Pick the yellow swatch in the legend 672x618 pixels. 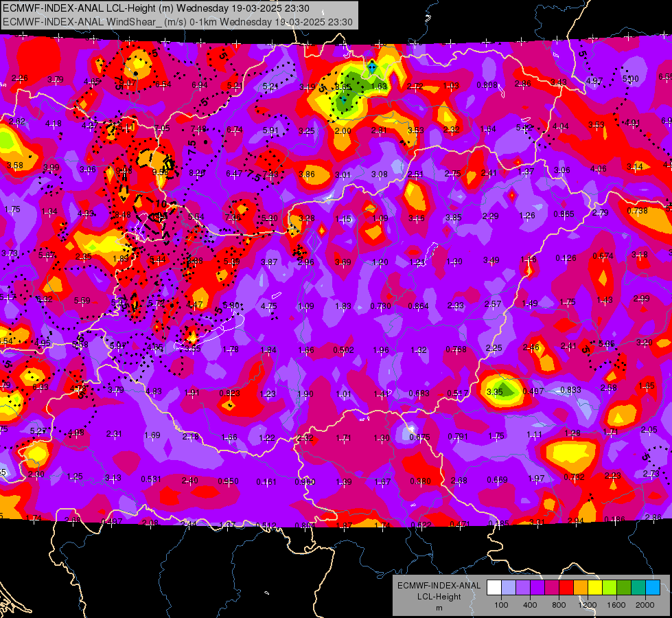pos(595,588)
